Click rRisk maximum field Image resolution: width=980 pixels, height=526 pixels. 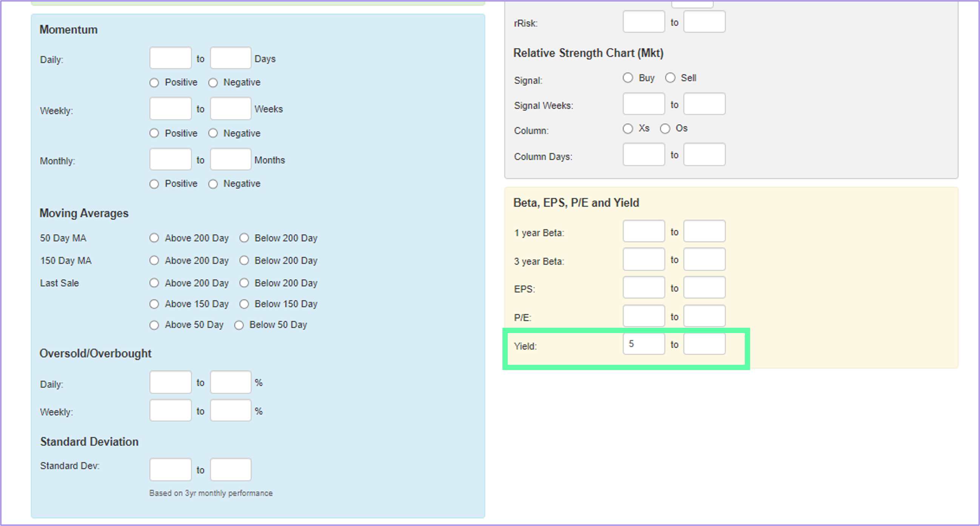(704, 21)
